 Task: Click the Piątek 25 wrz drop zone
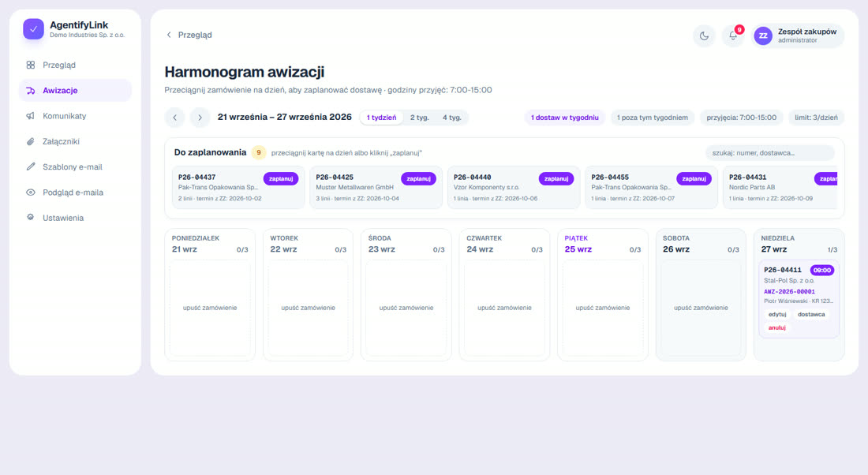click(603, 308)
